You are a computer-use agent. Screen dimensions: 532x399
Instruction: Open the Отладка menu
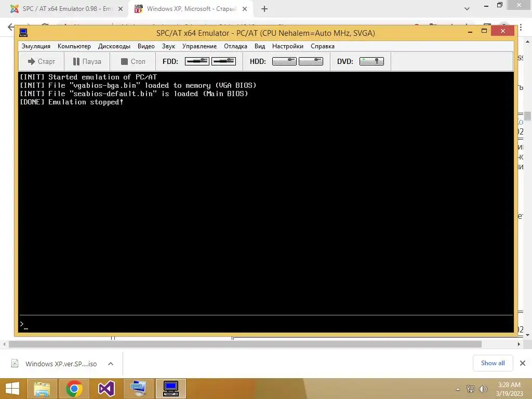pos(235,46)
